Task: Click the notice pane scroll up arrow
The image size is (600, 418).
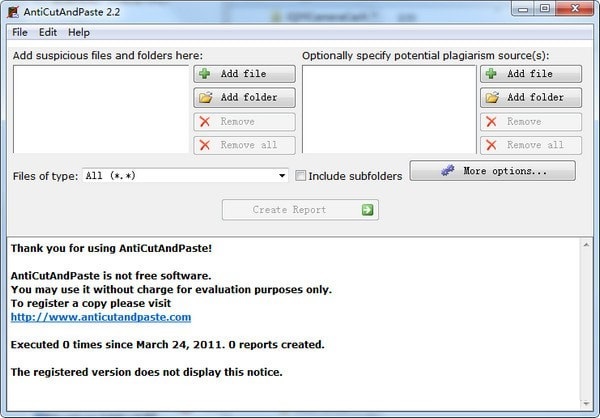Action: (586, 245)
